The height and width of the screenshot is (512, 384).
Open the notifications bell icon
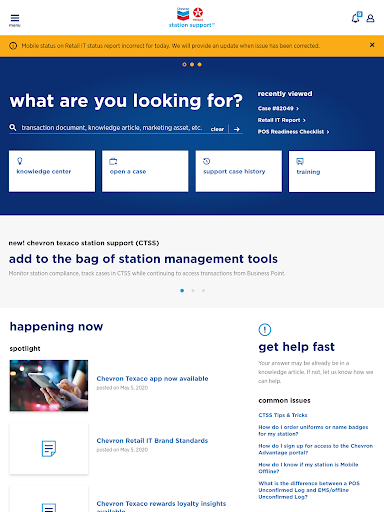tap(356, 17)
